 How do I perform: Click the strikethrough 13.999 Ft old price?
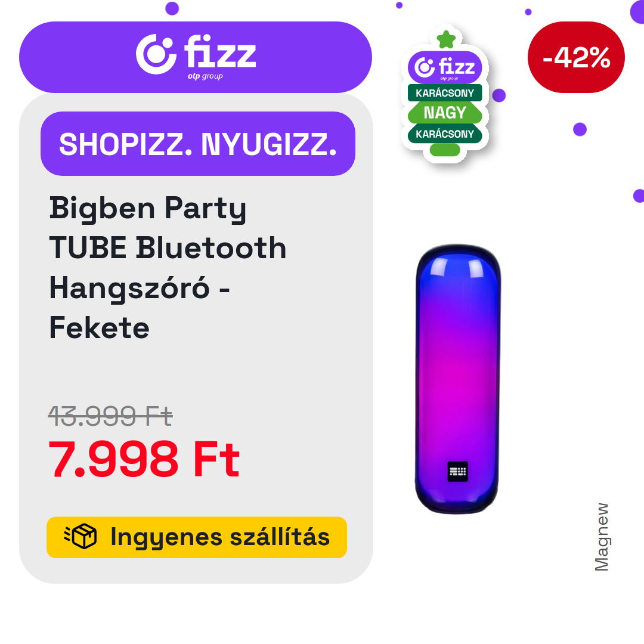[x=110, y=416]
